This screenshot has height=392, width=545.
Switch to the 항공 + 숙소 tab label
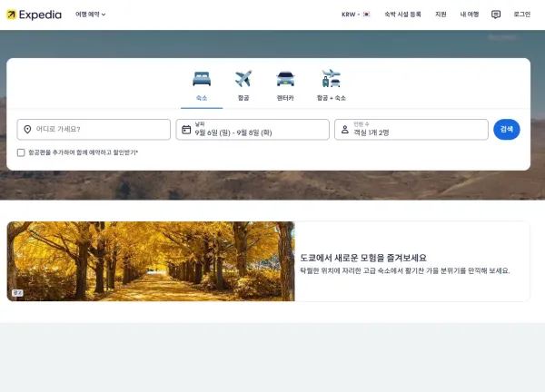[332, 98]
